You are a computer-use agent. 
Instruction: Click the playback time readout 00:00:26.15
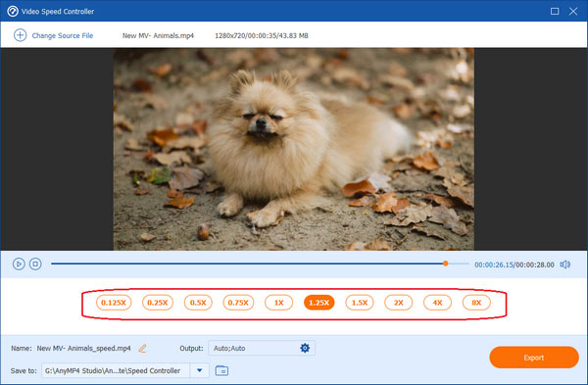[x=494, y=265]
